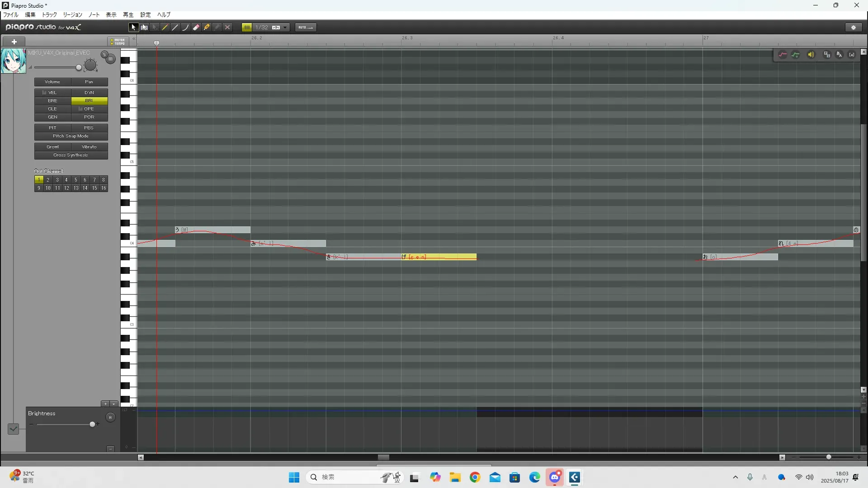Open the ノート menu
Viewport: 868px width, 488px height.
(94, 15)
